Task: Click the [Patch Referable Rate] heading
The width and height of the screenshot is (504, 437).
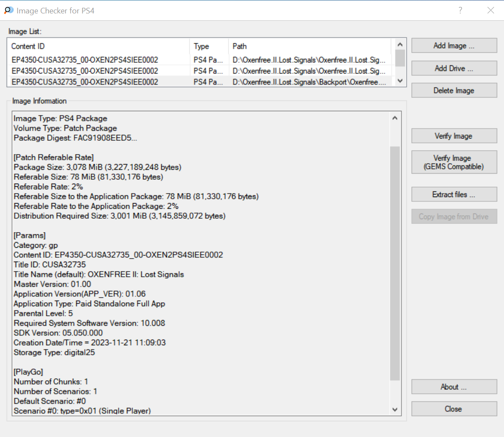Action: 54,158
